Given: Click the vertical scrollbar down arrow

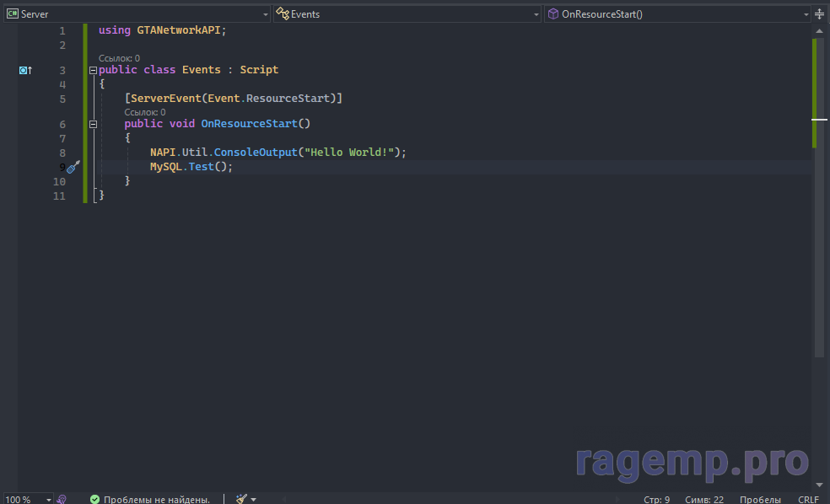Looking at the screenshot, I should (819, 485).
